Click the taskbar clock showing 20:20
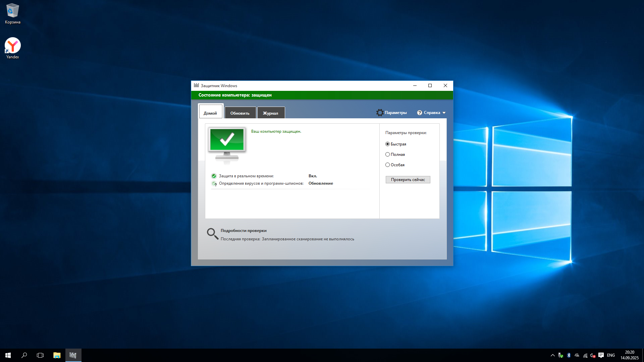Viewport: 644px width, 362px height. pyautogui.click(x=629, y=355)
